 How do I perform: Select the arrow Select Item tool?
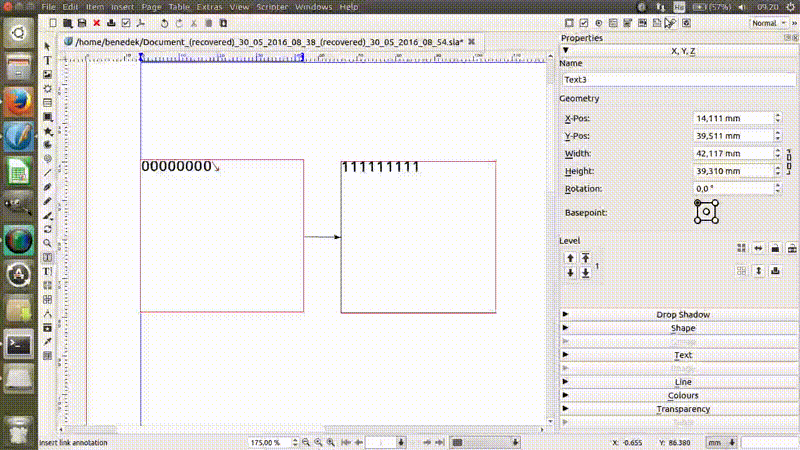click(48, 46)
